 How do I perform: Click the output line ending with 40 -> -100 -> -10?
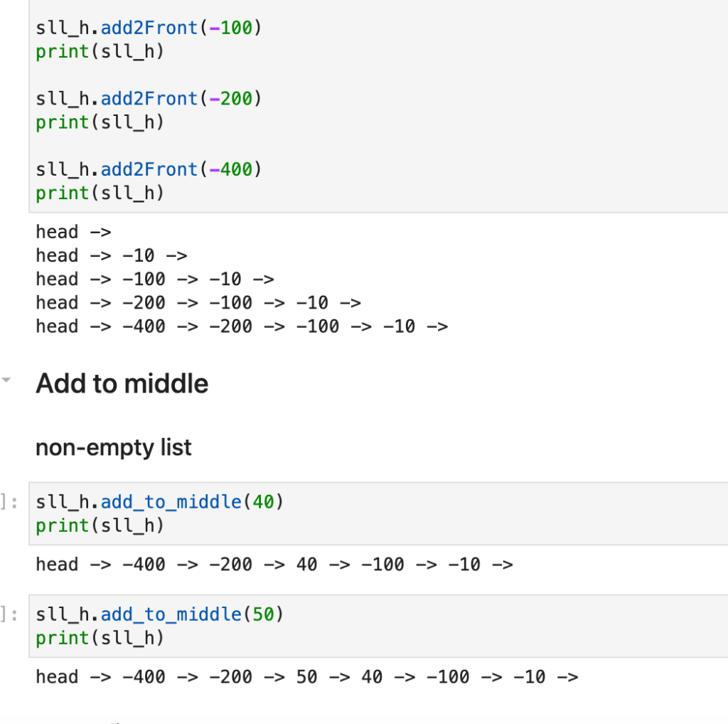pyautogui.click(x=274, y=565)
